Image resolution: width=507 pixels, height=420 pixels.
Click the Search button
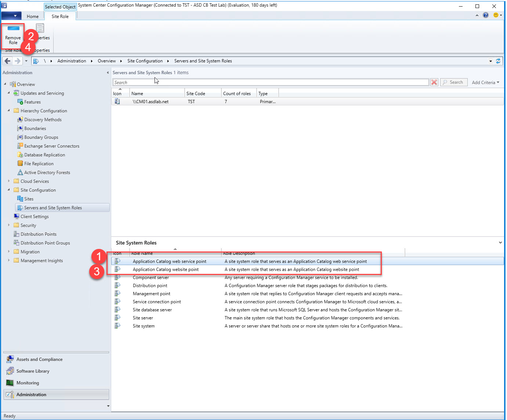click(x=454, y=82)
